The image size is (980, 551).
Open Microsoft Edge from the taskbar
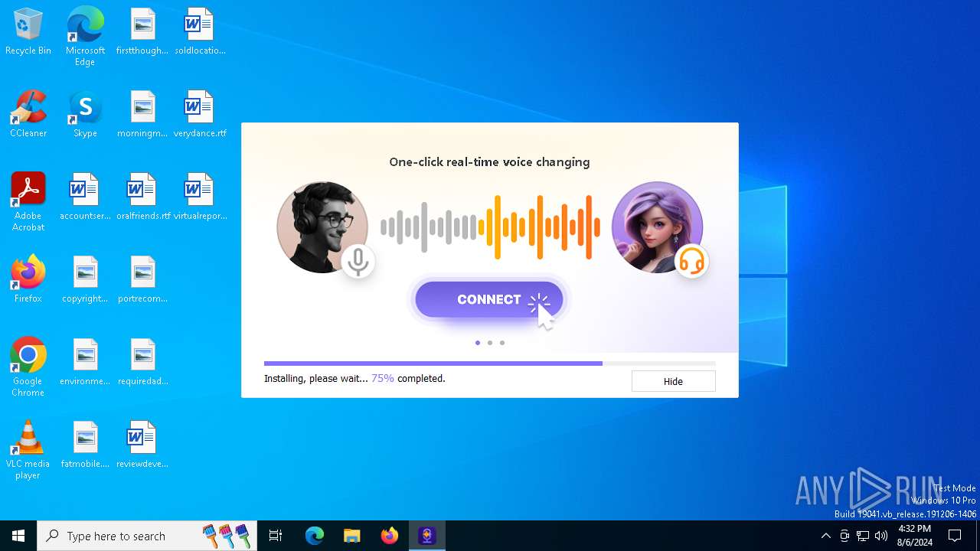(x=315, y=536)
